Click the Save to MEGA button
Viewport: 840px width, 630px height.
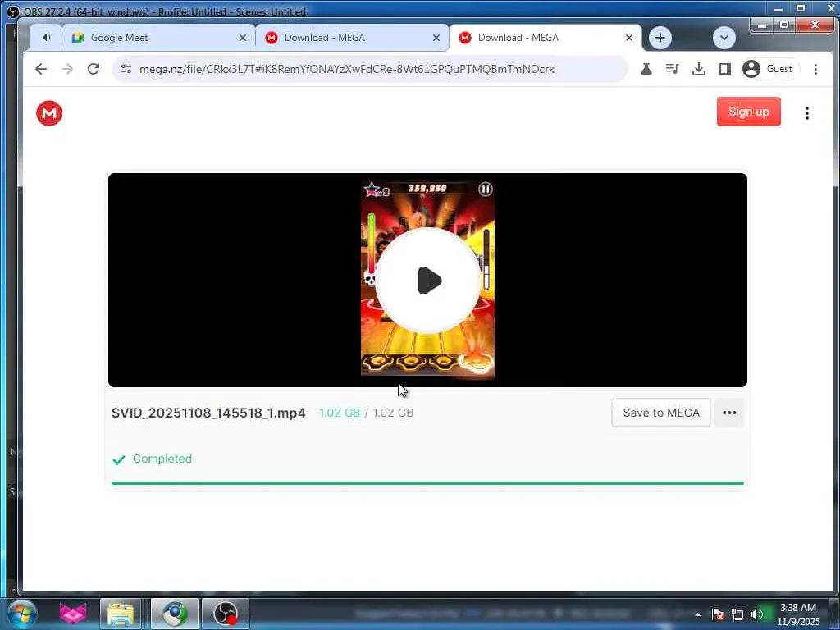coord(661,413)
